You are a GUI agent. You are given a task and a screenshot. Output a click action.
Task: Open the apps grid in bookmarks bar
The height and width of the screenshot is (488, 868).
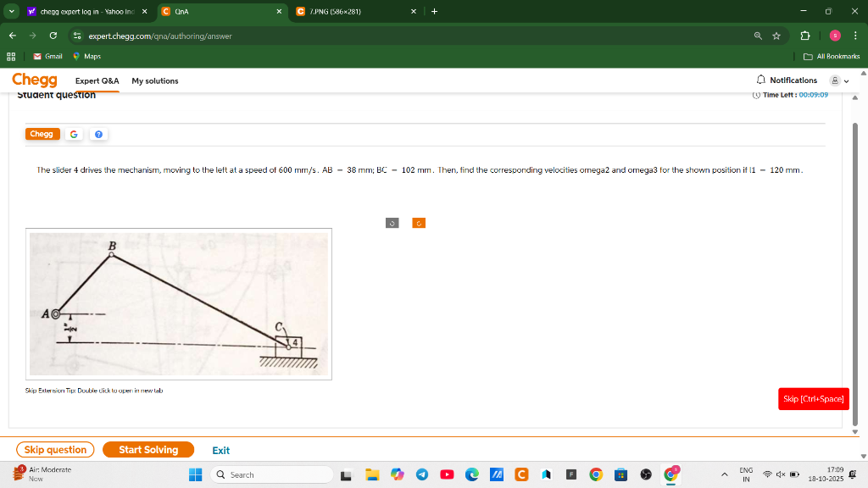[11, 57]
